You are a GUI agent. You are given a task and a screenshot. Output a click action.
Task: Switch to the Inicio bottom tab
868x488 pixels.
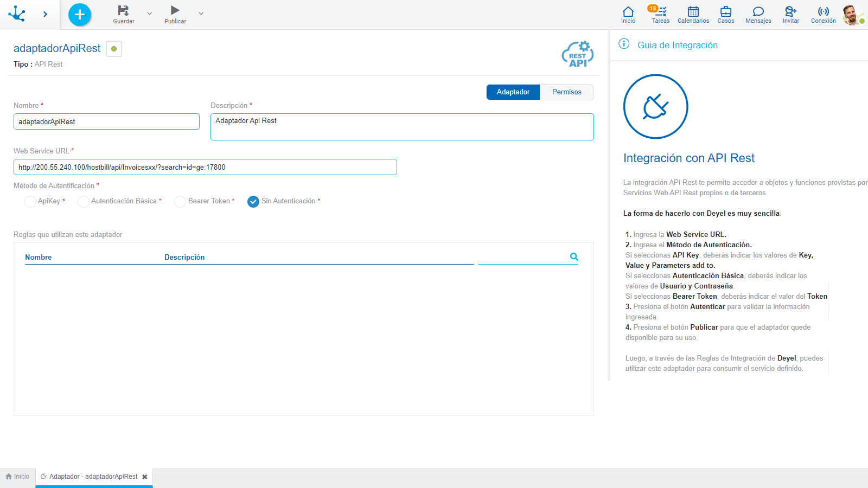point(18,477)
